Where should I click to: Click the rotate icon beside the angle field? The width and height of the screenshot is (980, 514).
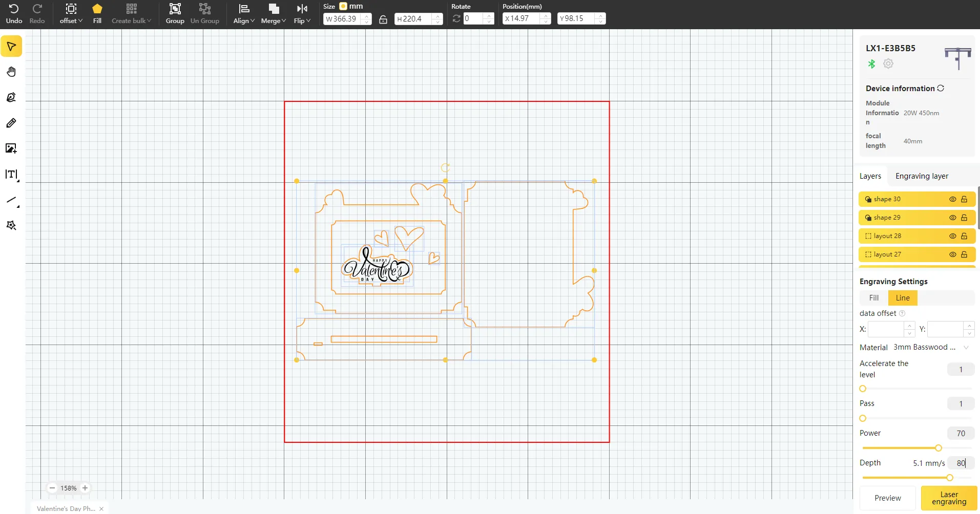456,19
